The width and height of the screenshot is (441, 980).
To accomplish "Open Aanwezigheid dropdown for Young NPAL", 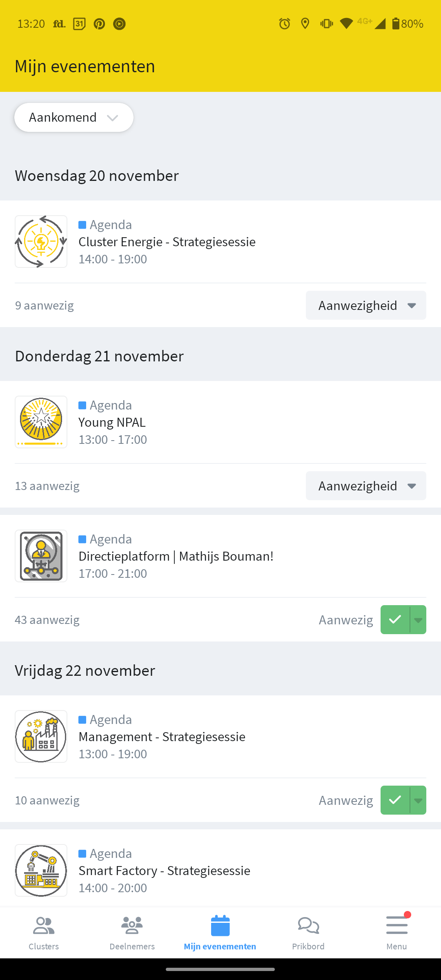I will click(365, 486).
